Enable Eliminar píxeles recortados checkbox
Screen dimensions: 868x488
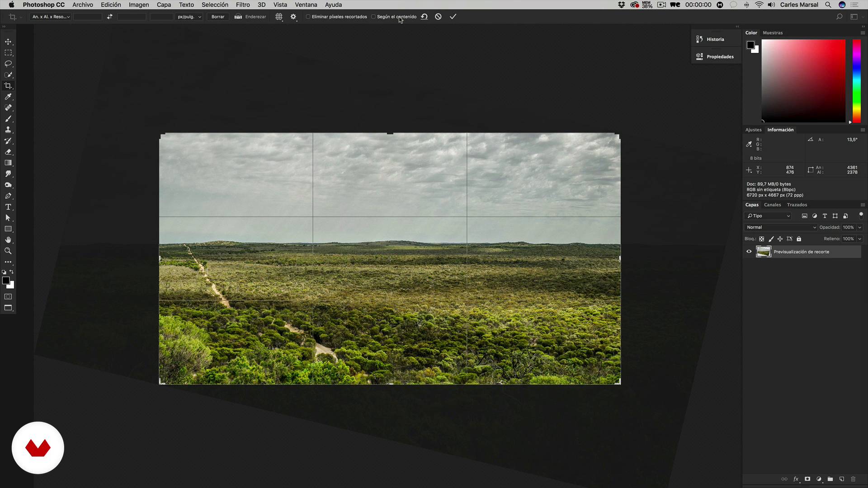coord(308,17)
